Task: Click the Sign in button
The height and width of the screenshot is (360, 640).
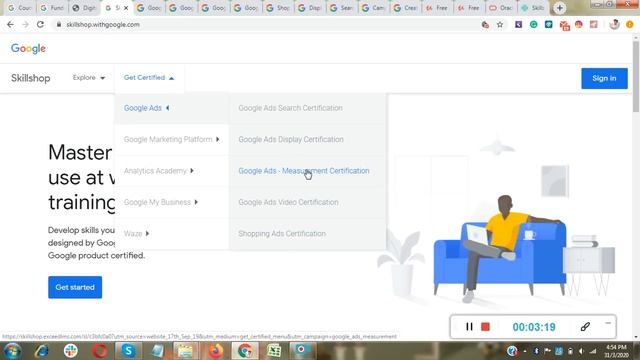Action: [604, 78]
